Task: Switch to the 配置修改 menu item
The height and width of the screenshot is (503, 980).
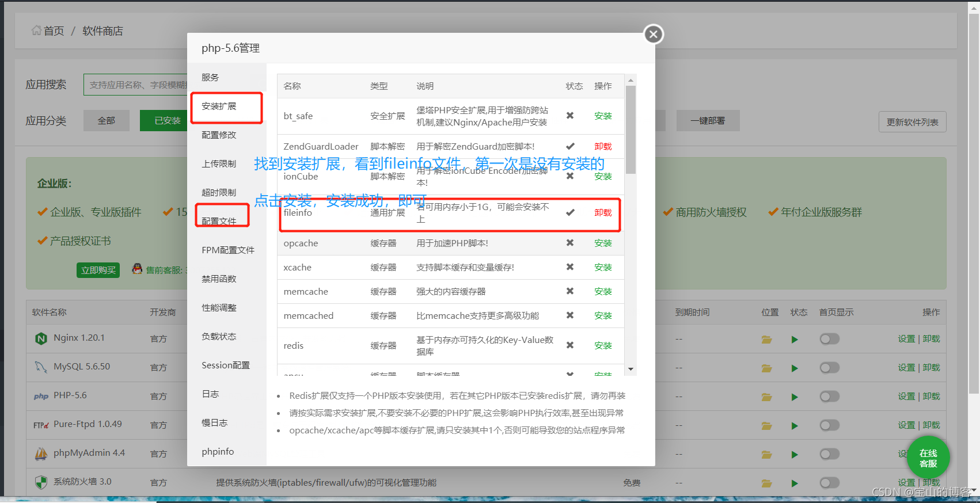Action: [x=219, y=135]
